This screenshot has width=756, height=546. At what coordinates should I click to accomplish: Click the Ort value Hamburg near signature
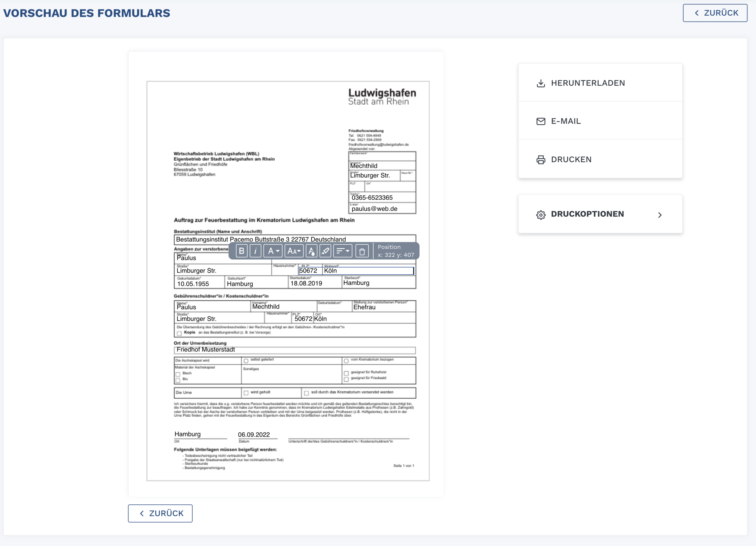(188, 434)
